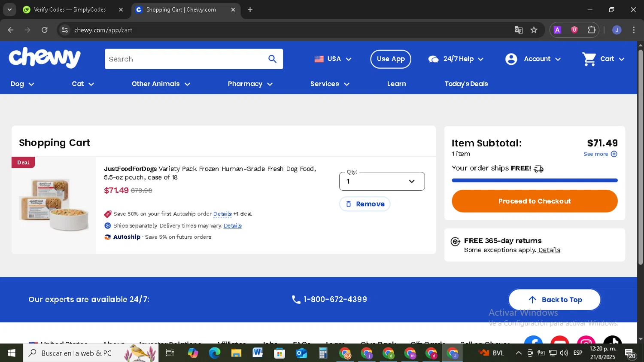Open Word from taskbar
This screenshot has height=362, width=644.
click(x=258, y=353)
